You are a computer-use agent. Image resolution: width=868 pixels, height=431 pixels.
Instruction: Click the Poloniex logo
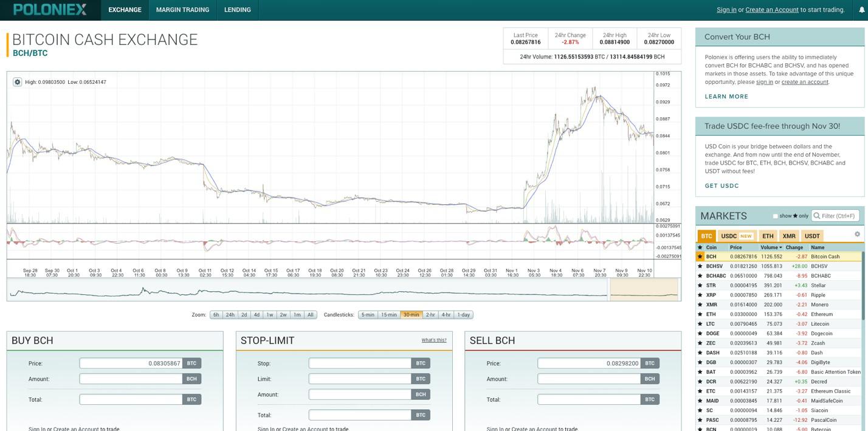[x=50, y=10]
